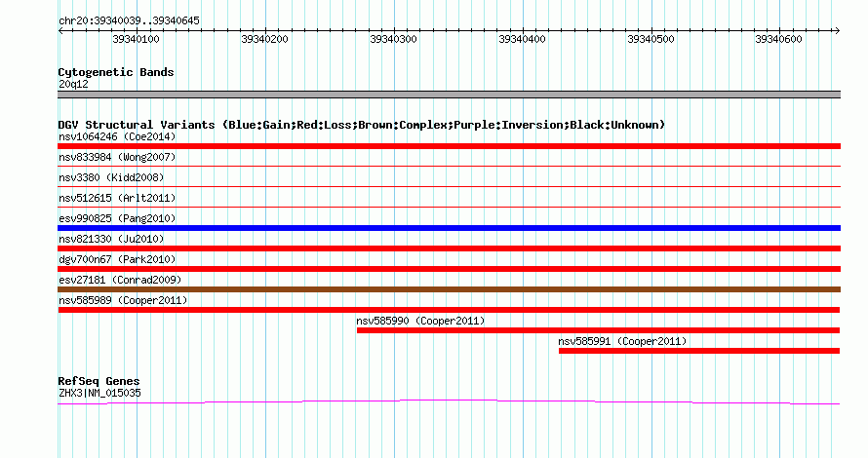Select the red nsv585991 loss bar

coord(699,351)
